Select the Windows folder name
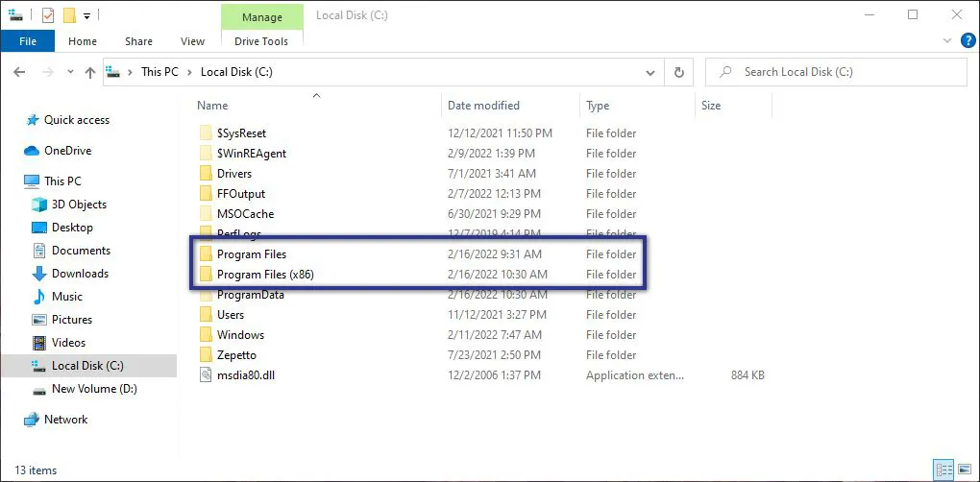The image size is (980, 482). tap(240, 335)
